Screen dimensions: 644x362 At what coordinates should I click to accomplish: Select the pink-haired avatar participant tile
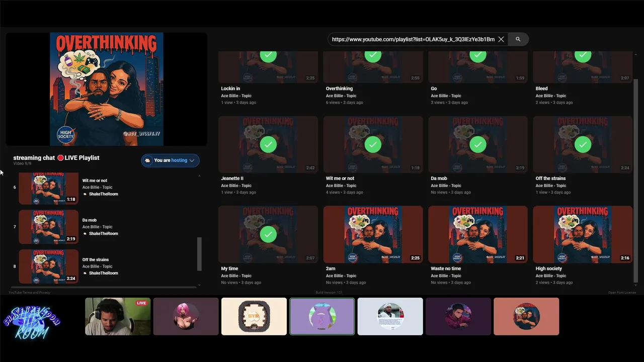point(186,316)
